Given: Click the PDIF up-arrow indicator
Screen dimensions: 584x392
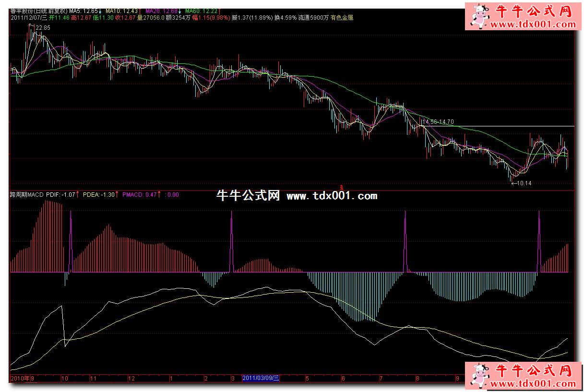Looking at the screenshot, I should (x=78, y=195).
